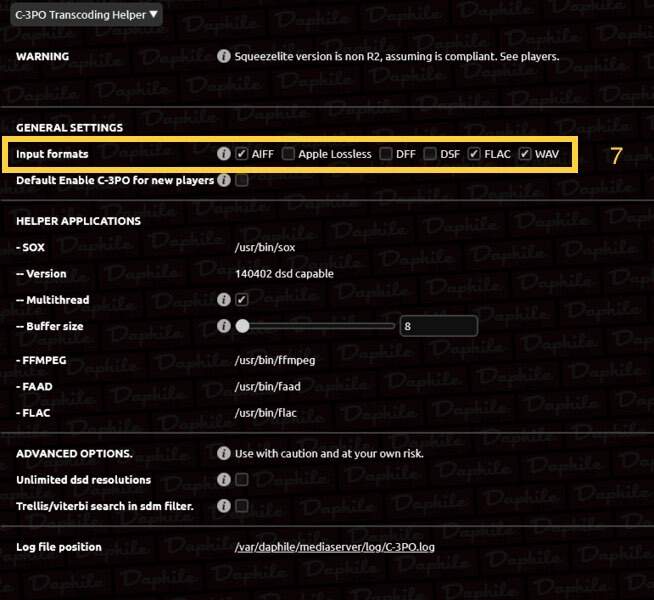Open the C-3PO Transcoding Helper dropdown
The width and height of the screenshot is (654, 600).
[x=86, y=14]
